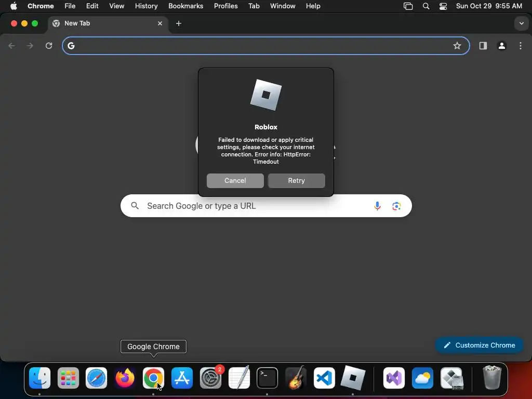This screenshot has width=532, height=399.
Task: Click the Customize Chrome button
Action: (479, 345)
